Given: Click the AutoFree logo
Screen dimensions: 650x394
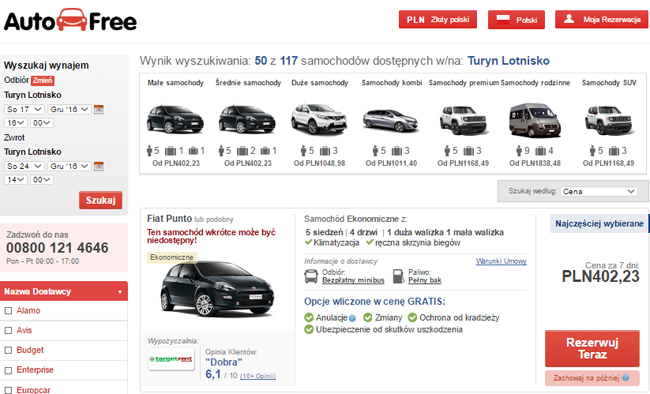Looking at the screenshot, I should (70, 20).
